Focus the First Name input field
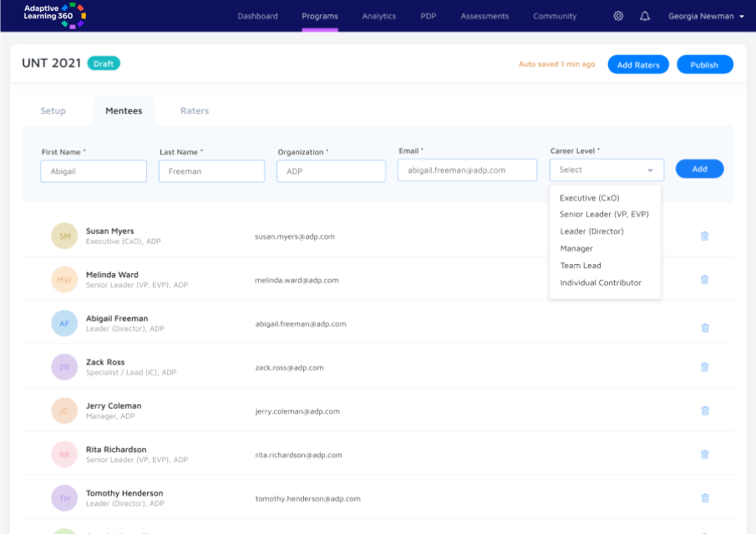This screenshot has width=756, height=534. point(94,171)
